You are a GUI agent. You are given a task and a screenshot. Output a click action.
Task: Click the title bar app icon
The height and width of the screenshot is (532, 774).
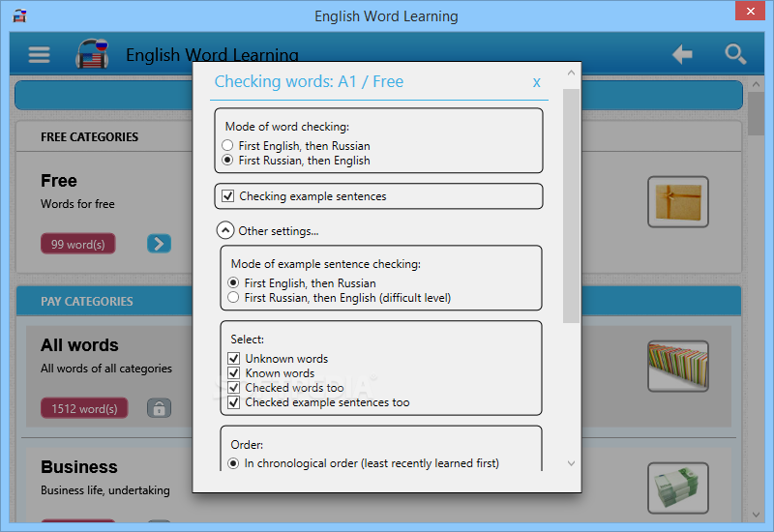(x=19, y=15)
